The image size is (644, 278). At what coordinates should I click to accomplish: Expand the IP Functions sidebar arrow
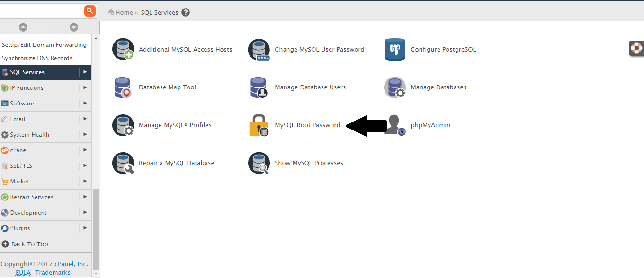click(85, 87)
